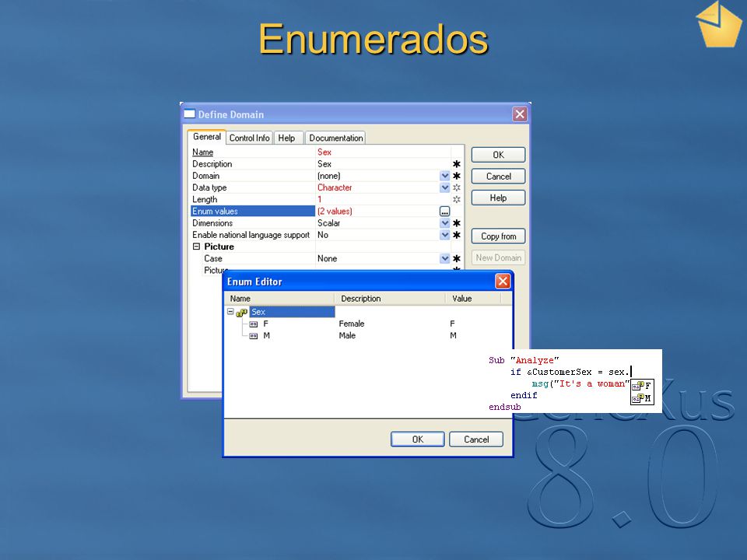Click the Length field value 1
This screenshot has width=747, height=560.
(320, 200)
